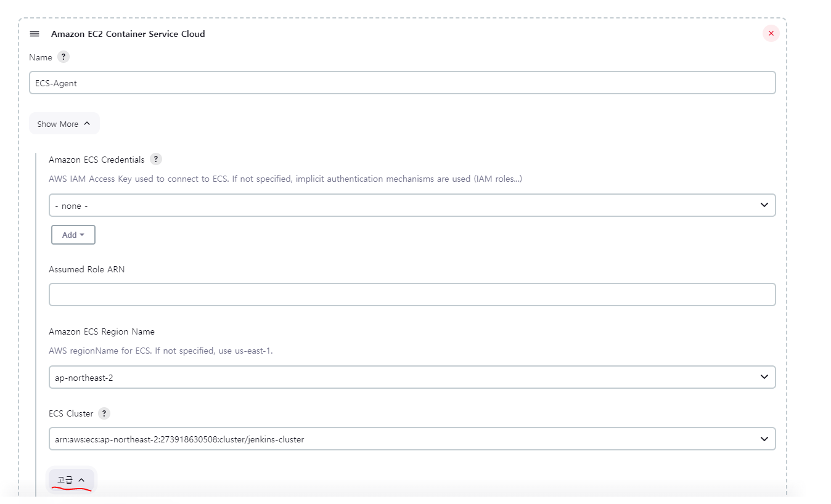831x504 pixels.
Task: Open help for the Name field
Action: tap(63, 57)
